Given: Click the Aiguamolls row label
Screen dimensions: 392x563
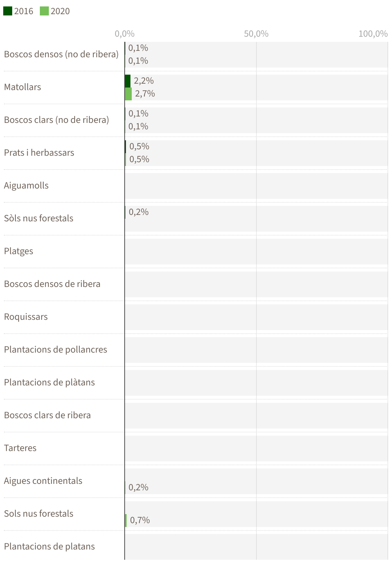Looking at the screenshot, I should [26, 186].
